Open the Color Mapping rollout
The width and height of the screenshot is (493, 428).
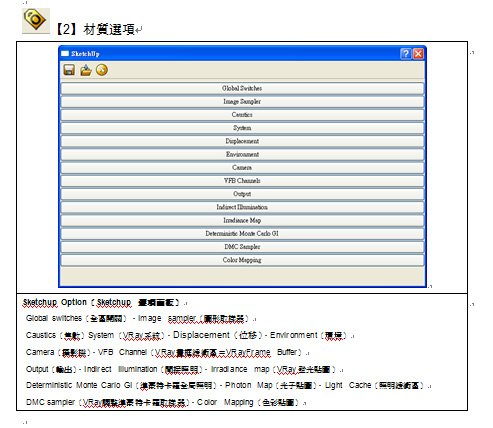[242, 260]
